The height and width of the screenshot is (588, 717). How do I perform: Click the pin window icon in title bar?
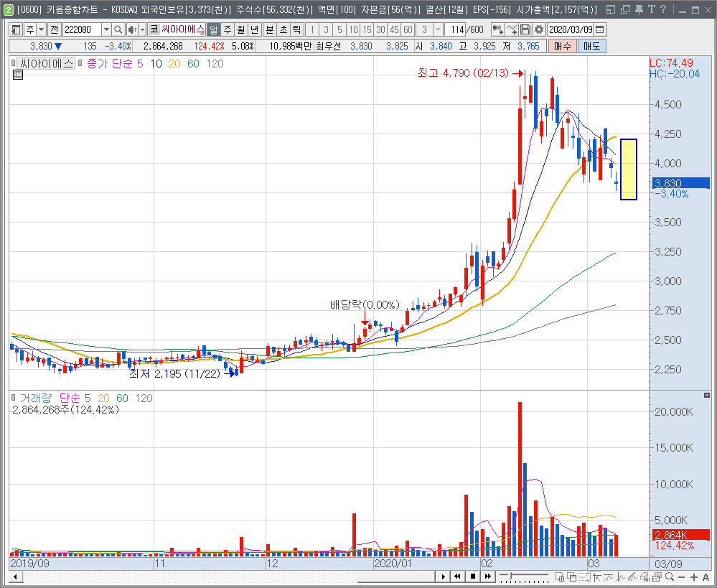click(x=639, y=9)
